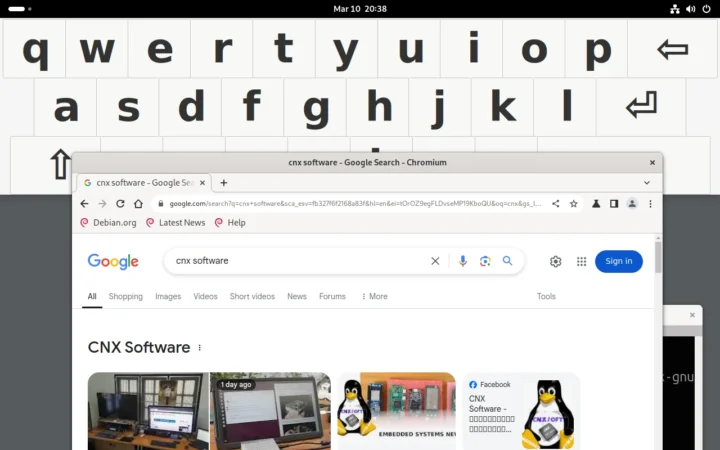The image size is (720, 450).
Task: Open the clock calendar Mar 10 20:38
Action: 360,9
